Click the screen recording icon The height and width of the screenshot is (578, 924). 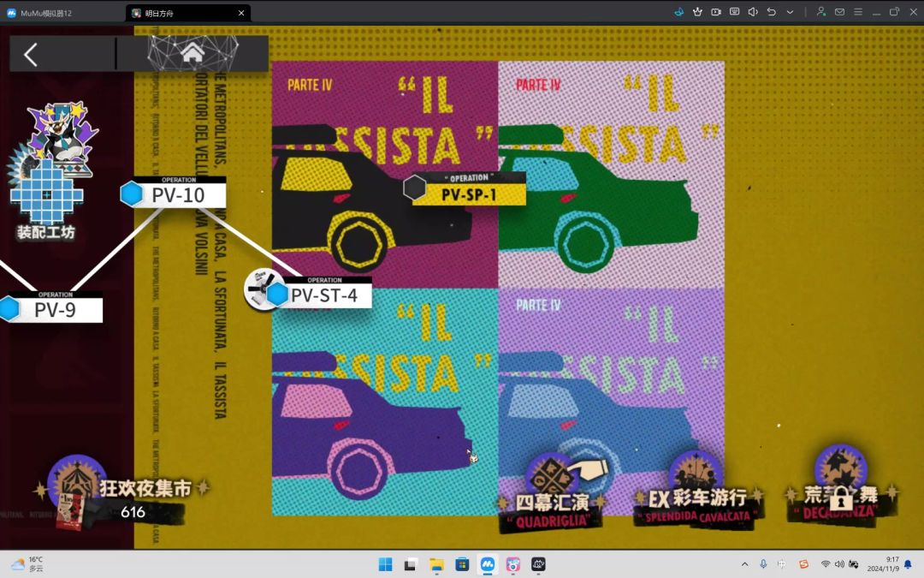pyautogui.click(x=716, y=12)
